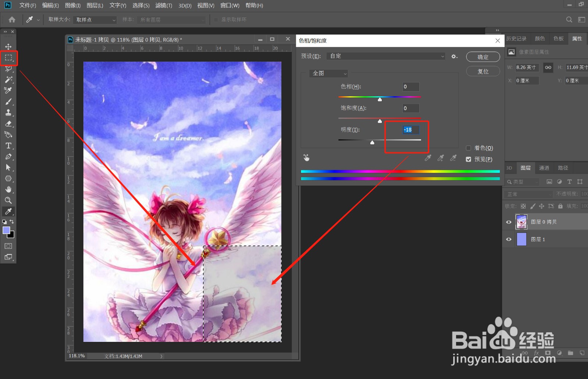This screenshot has height=379, width=588.
Task: Click the saturation slider handle
Action: [380, 121]
